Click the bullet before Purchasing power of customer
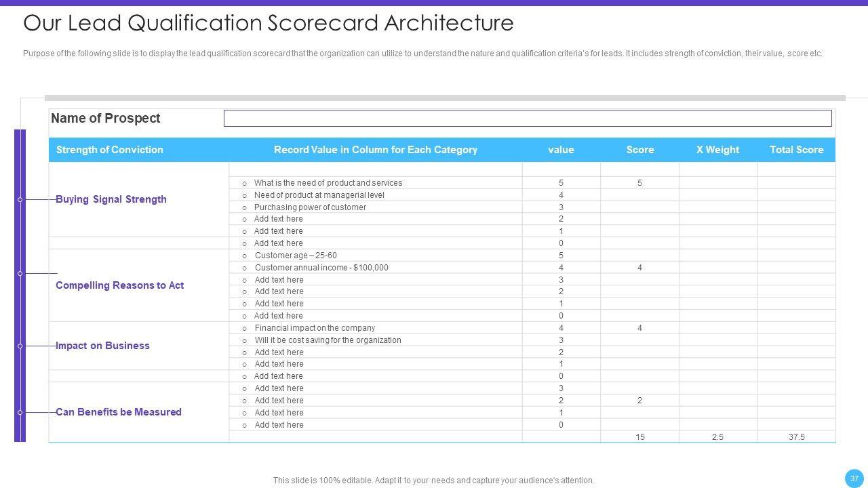 tap(244, 208)
